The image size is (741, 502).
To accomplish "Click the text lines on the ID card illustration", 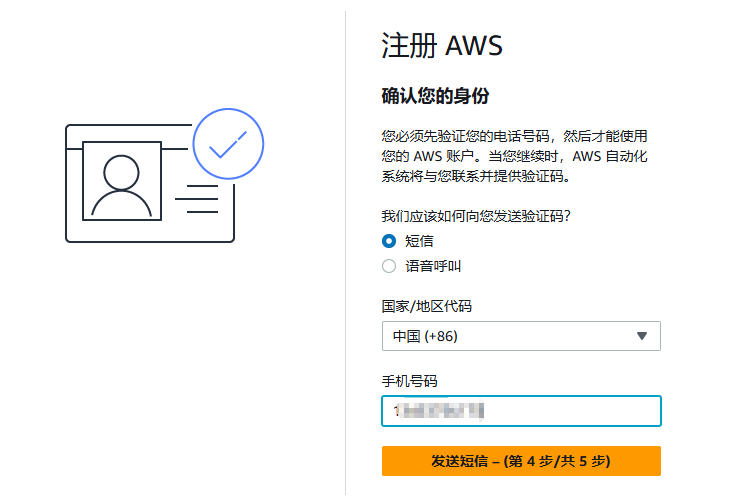I will coord(197,198).
